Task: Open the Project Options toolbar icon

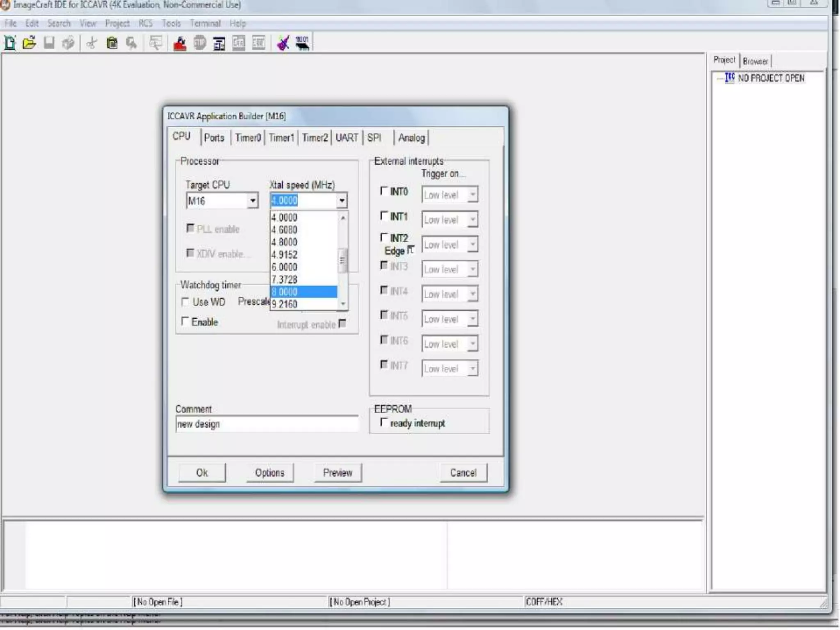Action: click(219, 43)
